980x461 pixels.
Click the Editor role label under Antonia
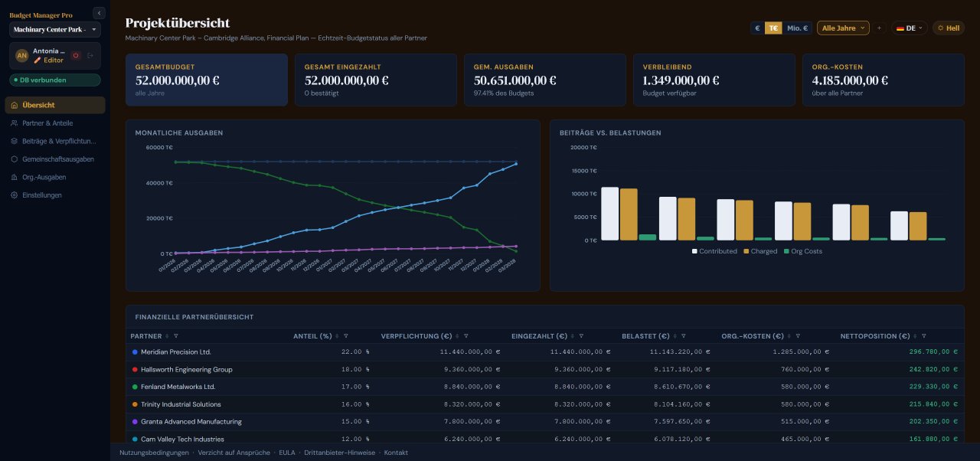(48, 60)
